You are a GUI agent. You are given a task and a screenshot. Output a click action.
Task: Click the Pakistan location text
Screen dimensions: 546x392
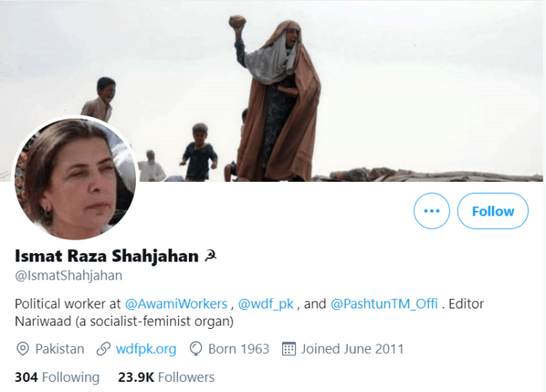tap(59, 349)
